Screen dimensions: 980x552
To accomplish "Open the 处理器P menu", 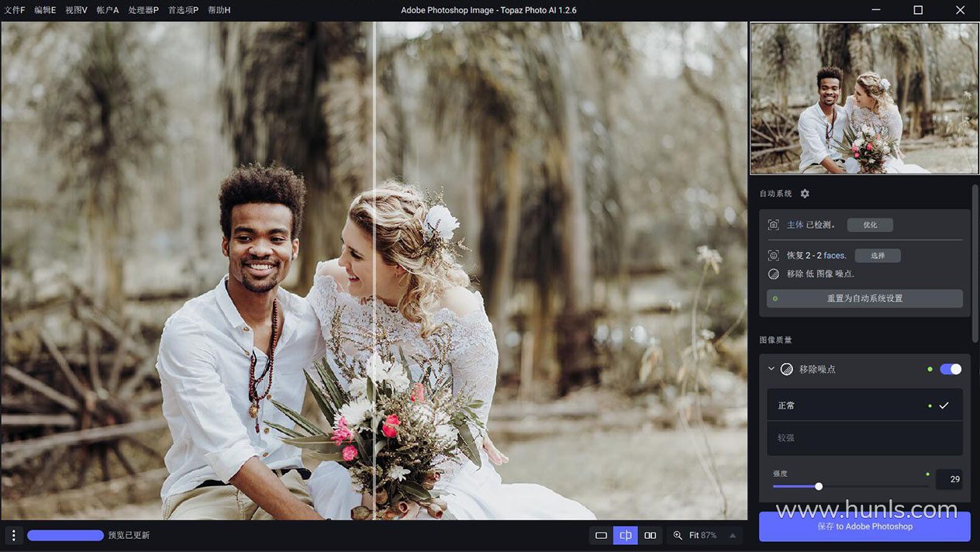I will tap(143, 10).
